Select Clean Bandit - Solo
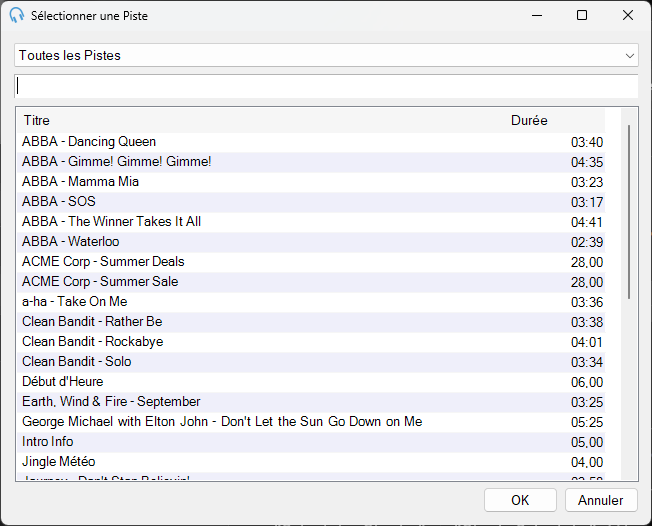Image resolution: width=652 pixels, height=526 pixels. [311, 362]
